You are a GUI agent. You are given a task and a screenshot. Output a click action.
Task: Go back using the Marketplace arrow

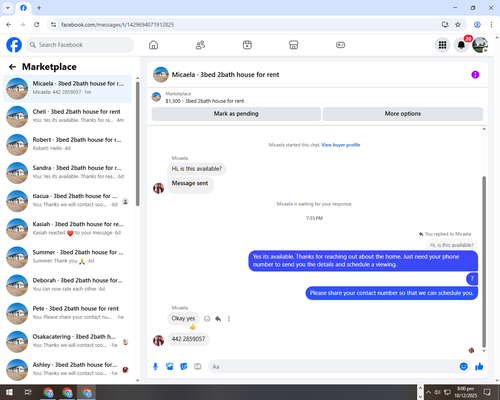[x=13, y=67]
